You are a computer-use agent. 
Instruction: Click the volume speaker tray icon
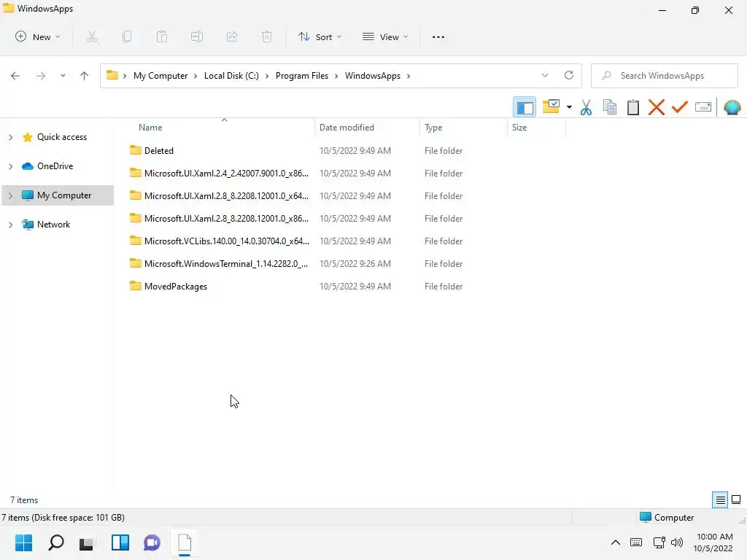point(677,542)
